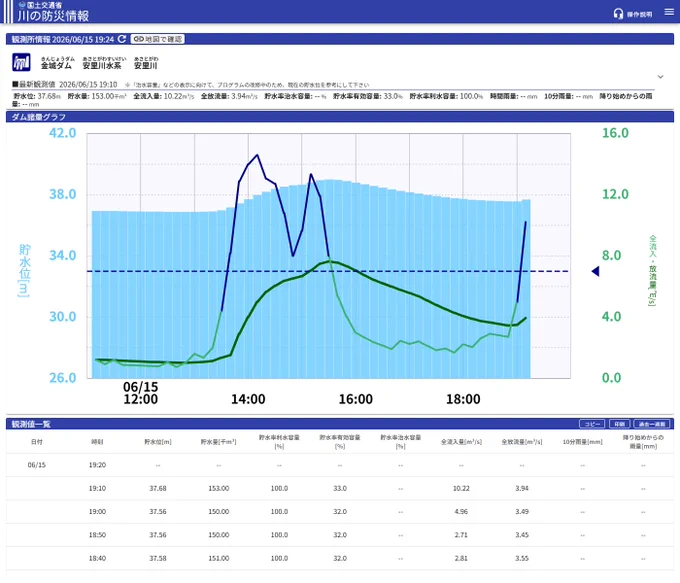Click the 日付 column header
The width and height of the screenshot is (680, 583).
(36, 442)
